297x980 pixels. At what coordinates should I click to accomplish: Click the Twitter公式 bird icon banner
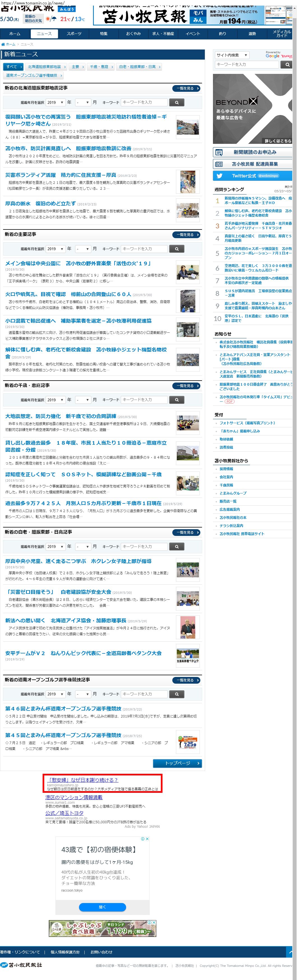pyautogui.click(x=219, y=176)
